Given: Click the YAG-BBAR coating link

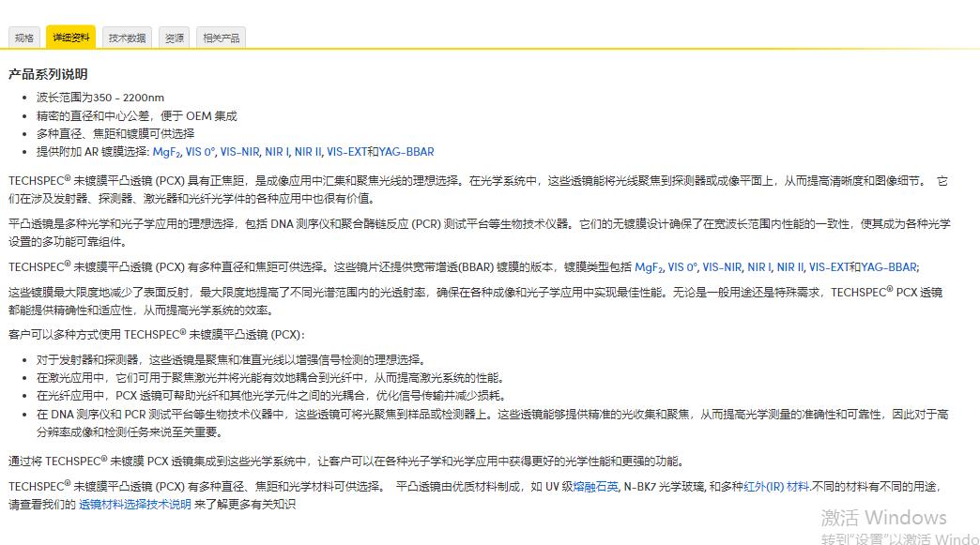Looking at the screenshot, I should point(406,151).
